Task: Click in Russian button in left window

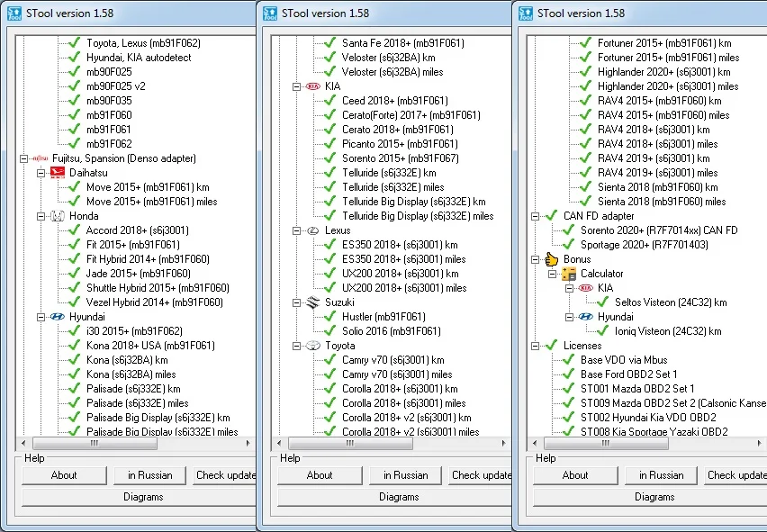Action: (x=149, y=475)
